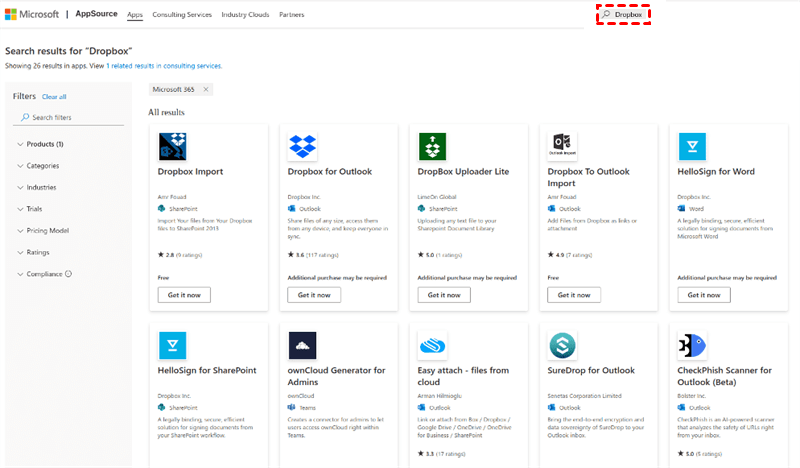The image size is (800, 468).
Task: Select SureDrop for Outlook icon
Action: tap(562, 346)
